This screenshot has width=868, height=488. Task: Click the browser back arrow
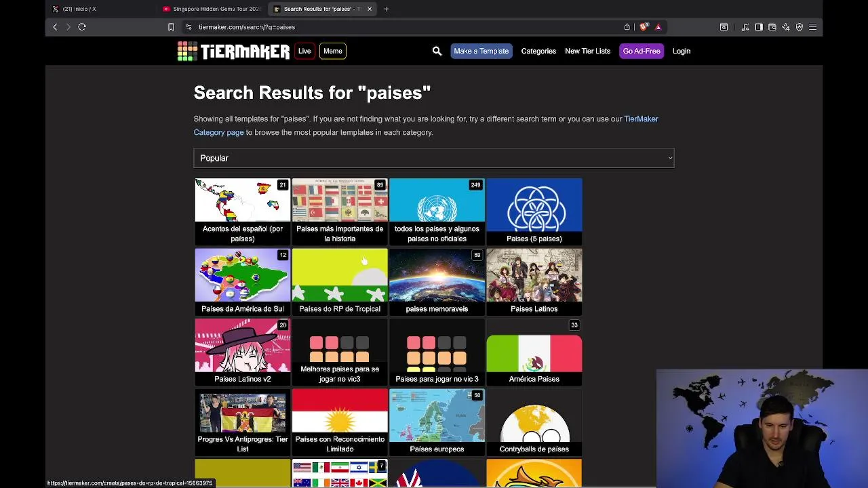point(55,27)
